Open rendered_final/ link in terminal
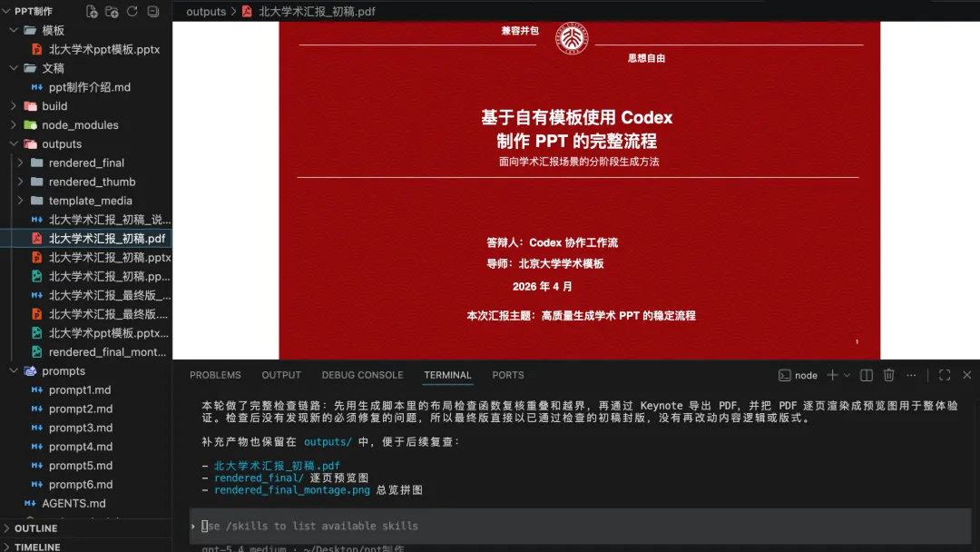 coord(259,478)
